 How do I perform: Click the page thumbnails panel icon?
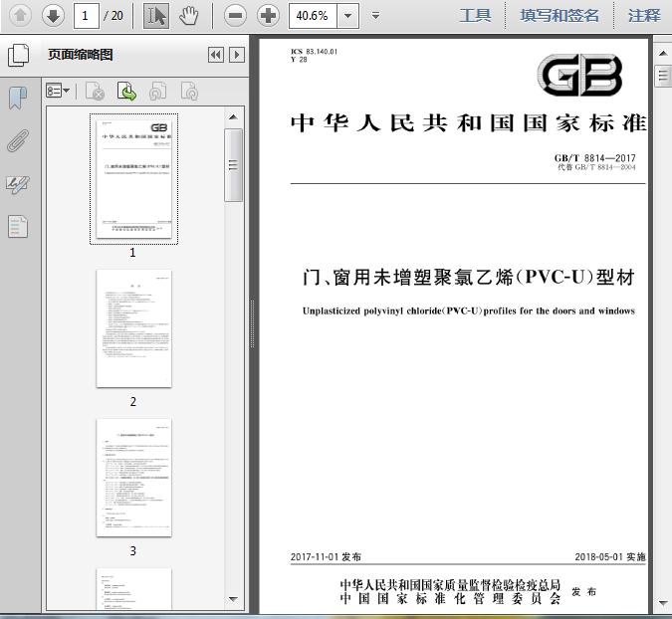[x=19, y=55]
